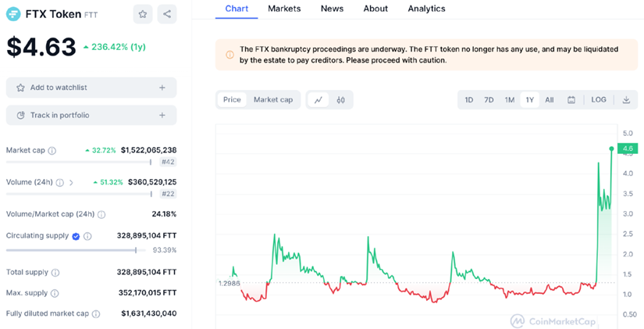Screen dimensions: 644x329
Task: Click the $360,529,125 volume value
Action: (152, 182)
